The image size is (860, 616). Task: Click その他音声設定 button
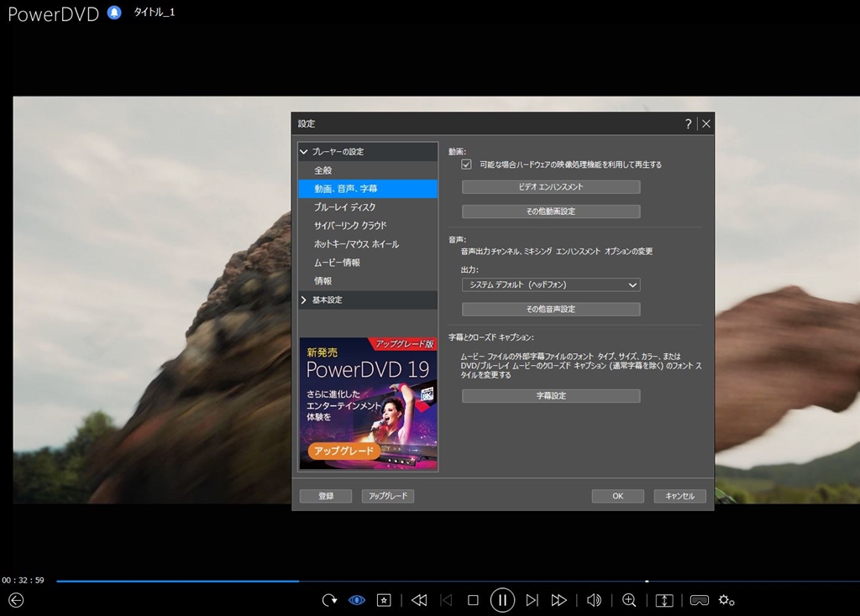(551, 309)
